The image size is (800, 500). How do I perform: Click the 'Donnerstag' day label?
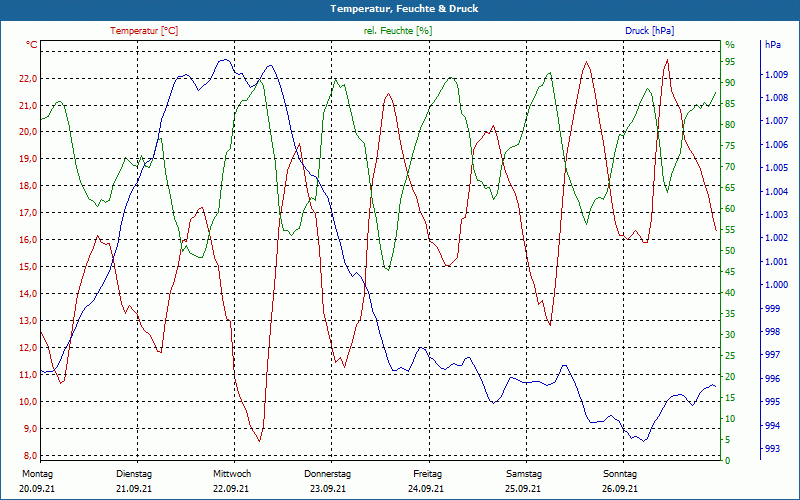[x=328, y=473]
